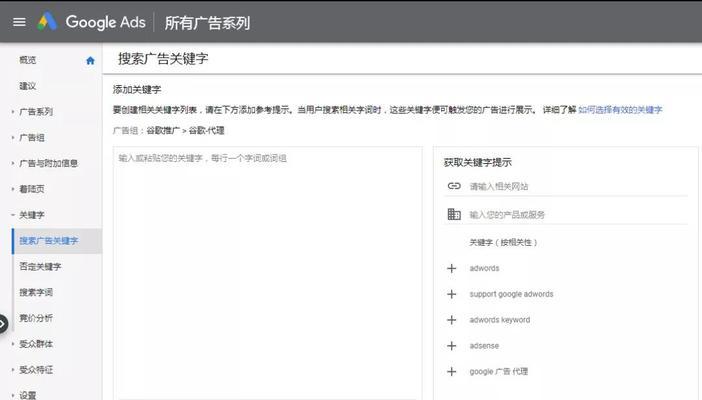This screenshot has height=400, width=702.
Task: Click the adsense suggestion text
Action: (484, 346)
